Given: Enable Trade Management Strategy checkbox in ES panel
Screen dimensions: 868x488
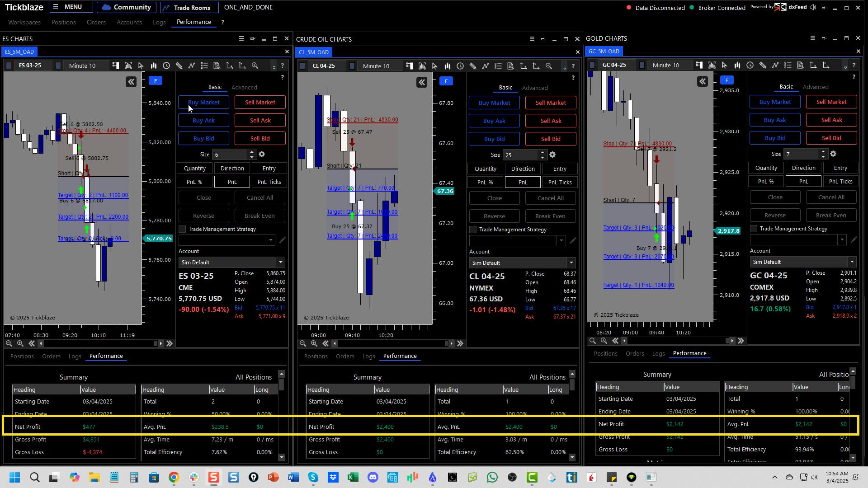Looking at the screenshot, I should pos(183,230).
